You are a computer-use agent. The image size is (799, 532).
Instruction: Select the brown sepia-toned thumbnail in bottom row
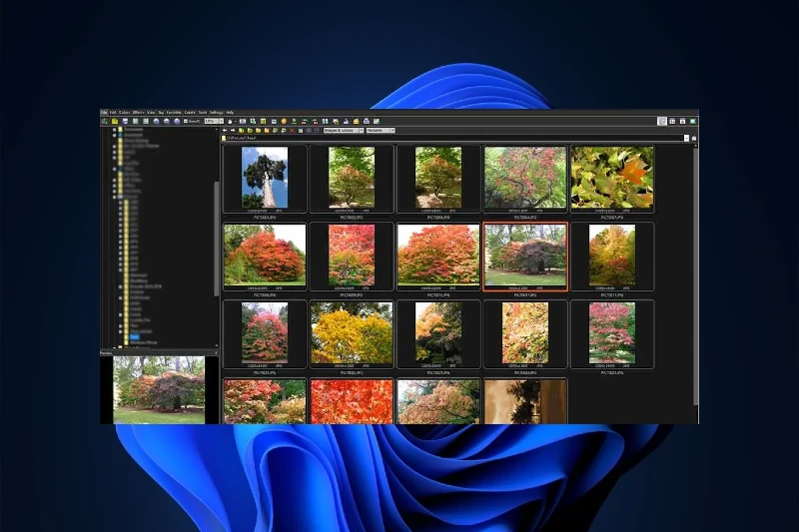(525, 402)
